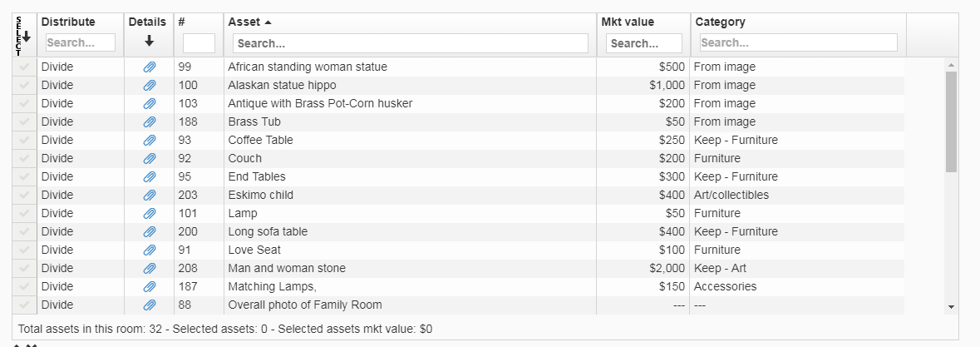Check the select mark for End Tables
Viewport: 980px width, 347px height.
[24, 176]
